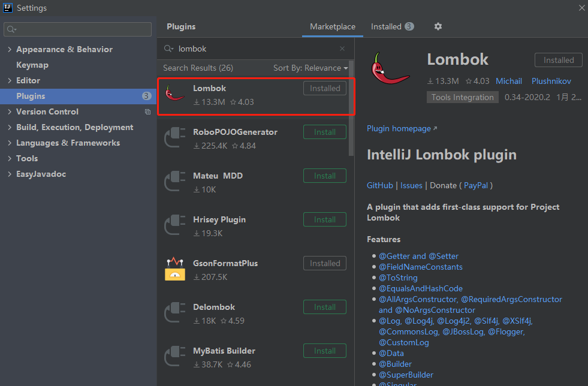Expand Languages & Frameworks node

[10, 143]
